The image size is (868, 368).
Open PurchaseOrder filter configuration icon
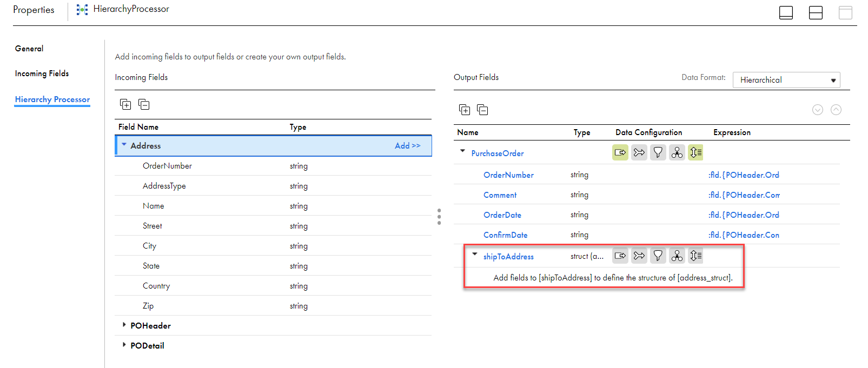coord(658,152)
